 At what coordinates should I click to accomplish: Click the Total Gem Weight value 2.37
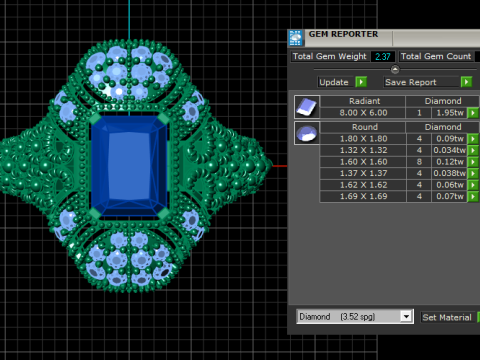pos(383,57)
